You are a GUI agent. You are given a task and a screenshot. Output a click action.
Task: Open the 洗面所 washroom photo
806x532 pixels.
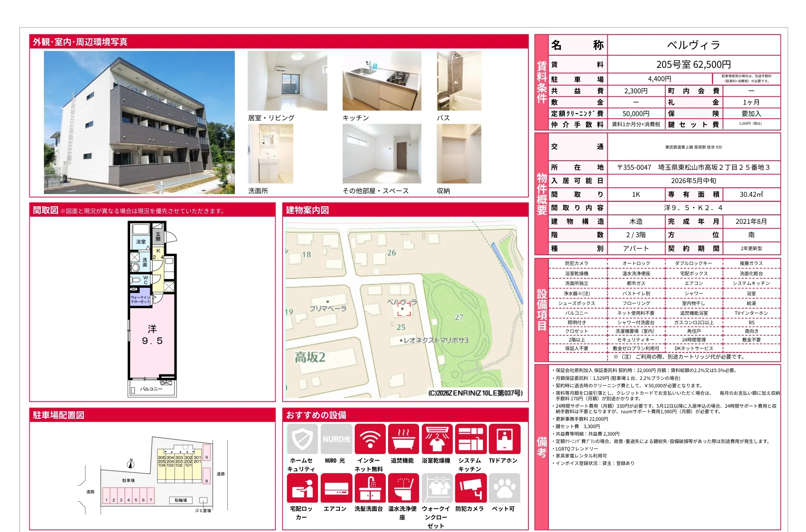pyautogui.click(x=270, y=154)
